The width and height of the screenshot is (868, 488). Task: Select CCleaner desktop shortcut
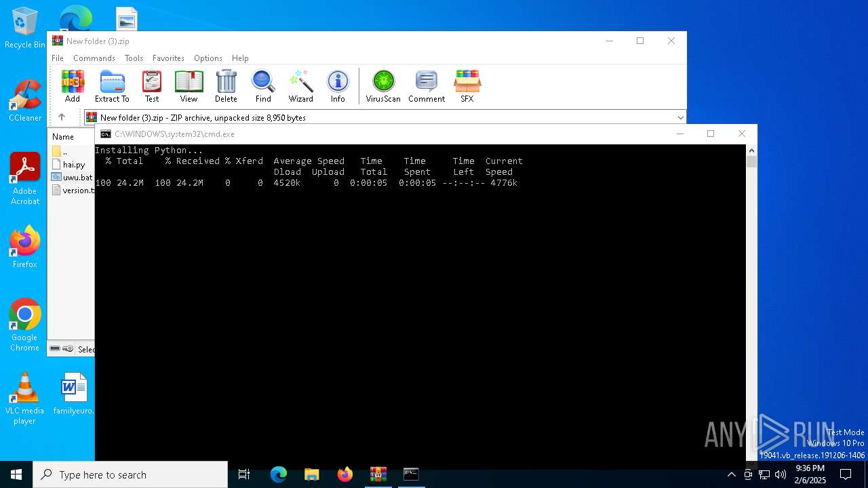tap(25, 101)
